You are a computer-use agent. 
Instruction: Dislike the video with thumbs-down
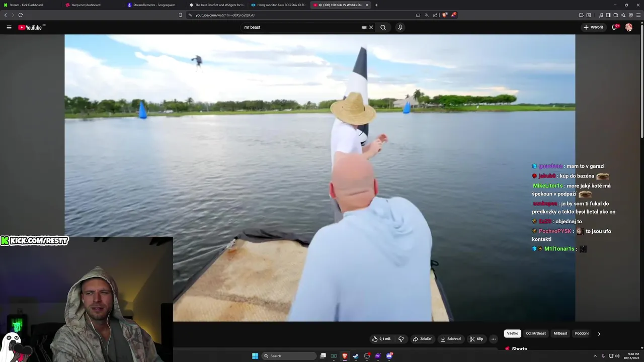click(x=401, y=339)
